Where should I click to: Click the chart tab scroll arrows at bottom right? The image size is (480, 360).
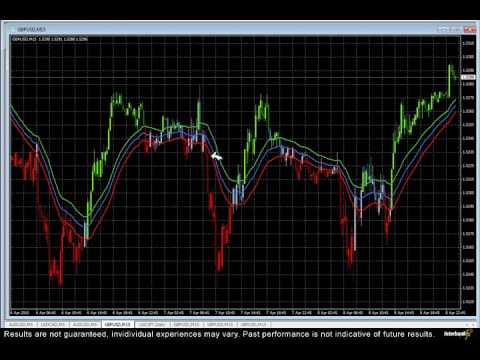pos(471,324)
